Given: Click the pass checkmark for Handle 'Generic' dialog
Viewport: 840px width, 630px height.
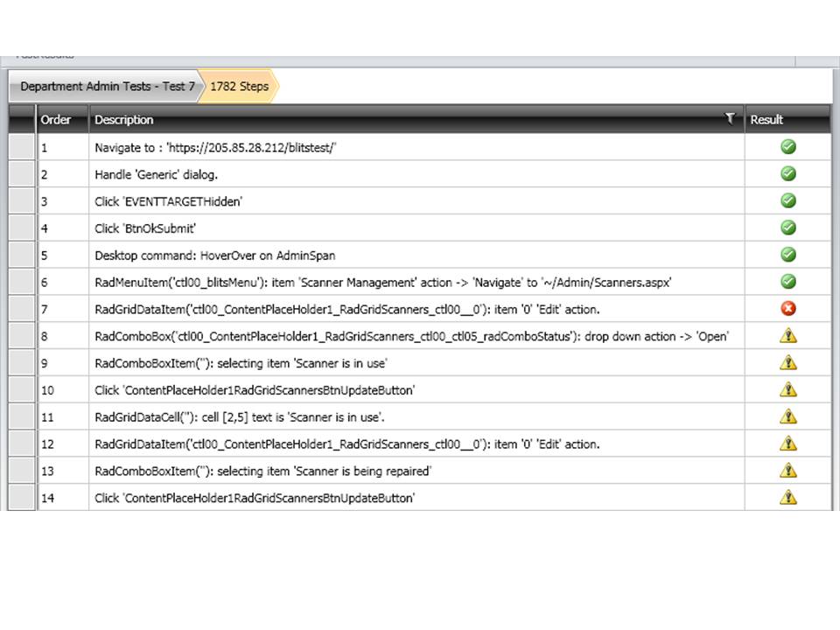Looking at the screenshot, I should pos(788,173).
